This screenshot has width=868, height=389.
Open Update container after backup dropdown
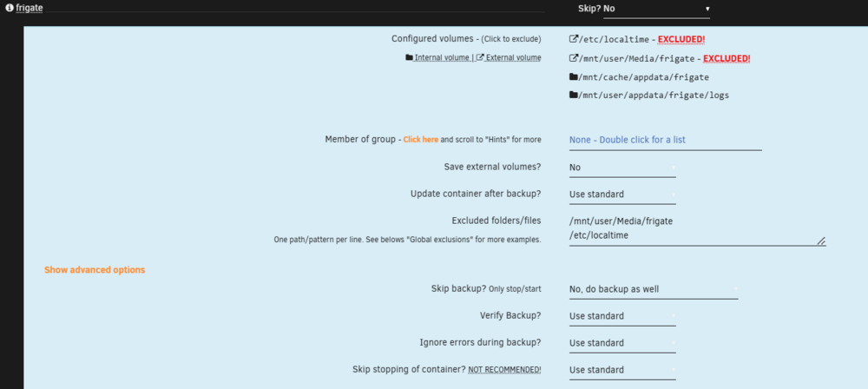tap(622, 194)
